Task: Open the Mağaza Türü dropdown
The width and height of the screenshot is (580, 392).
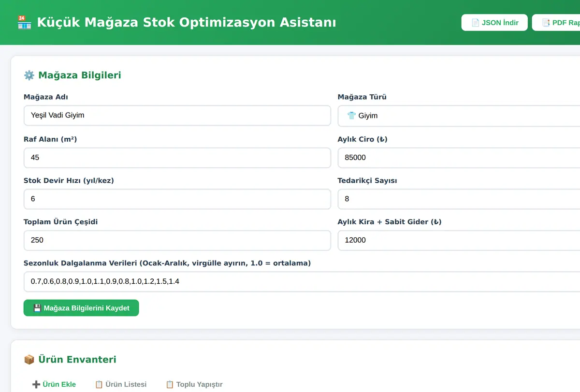Action: tap(459, 116)
